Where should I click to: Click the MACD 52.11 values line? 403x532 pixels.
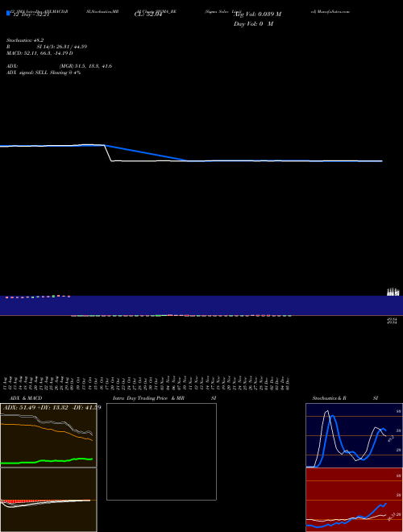click(x=39, y=53)
